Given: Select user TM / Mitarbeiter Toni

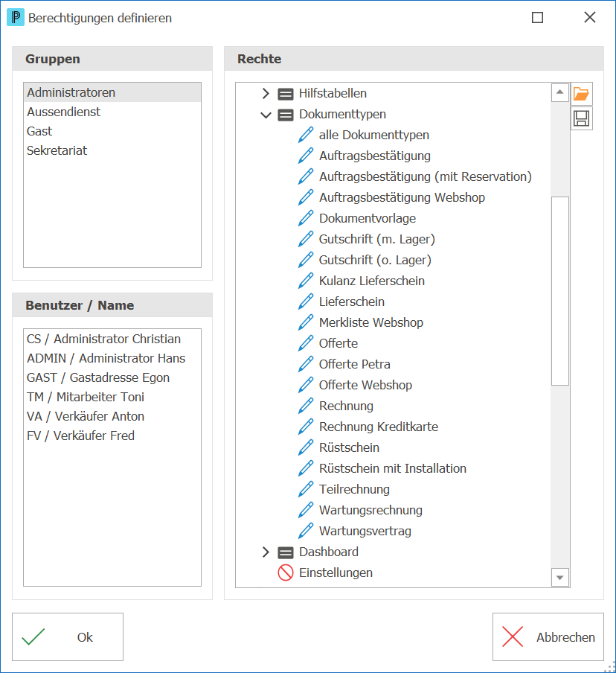Looking at the screenshot, I should tap(112, 397).
